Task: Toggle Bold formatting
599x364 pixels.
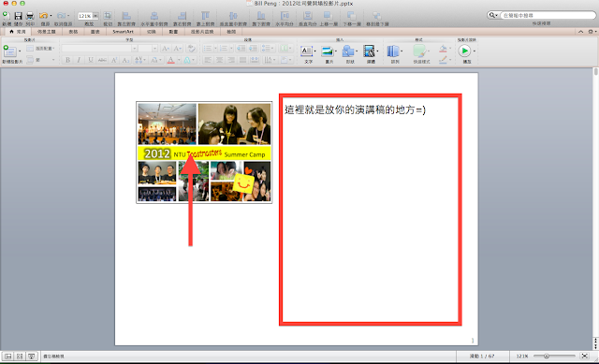Action: tap(67, 60)
